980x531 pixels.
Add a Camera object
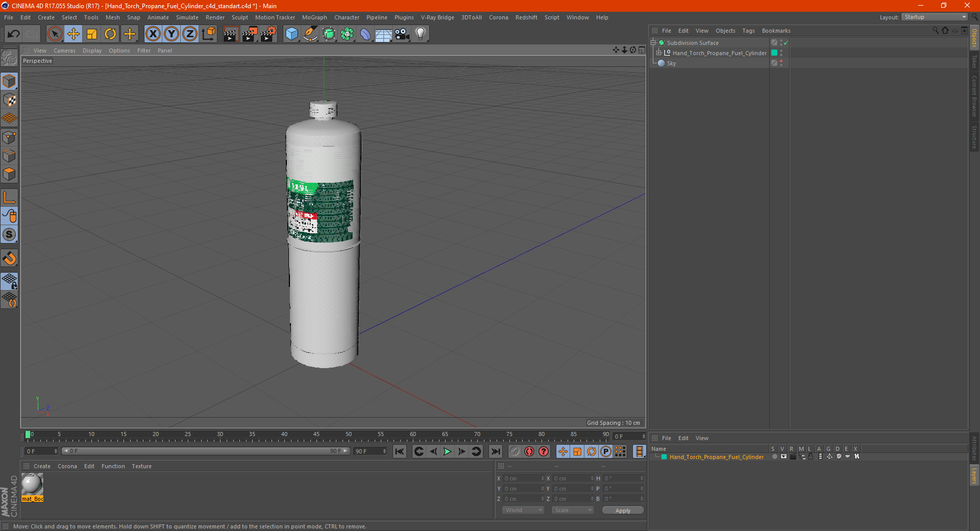402,34
